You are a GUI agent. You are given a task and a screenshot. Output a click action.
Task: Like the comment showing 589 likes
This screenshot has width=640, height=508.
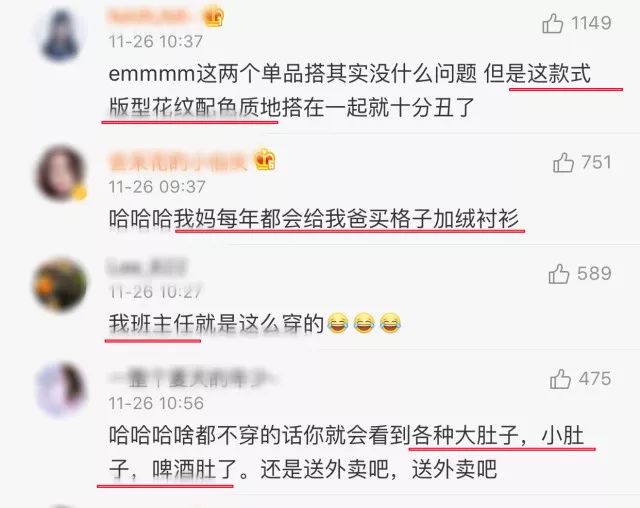(x=559, y=273)
